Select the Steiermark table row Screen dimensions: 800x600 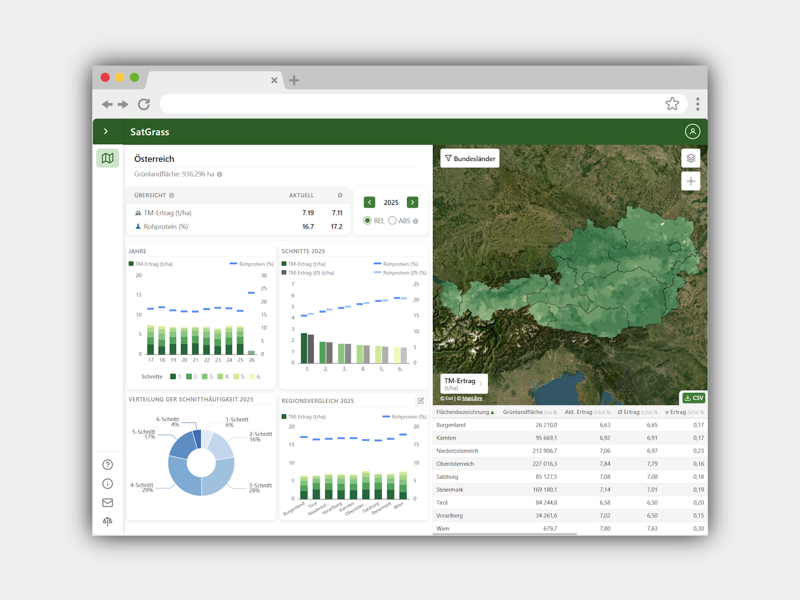[570, 490]
